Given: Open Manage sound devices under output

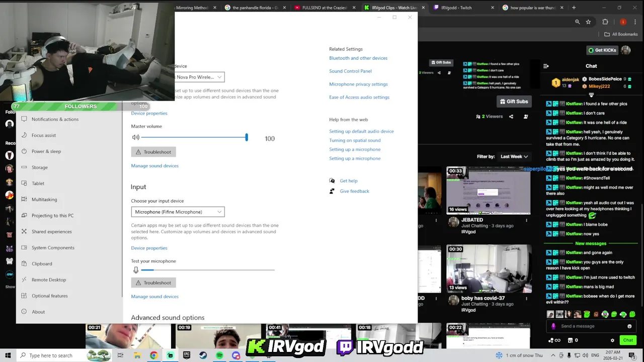Looking at the screenshot, I should click(154, 165).
